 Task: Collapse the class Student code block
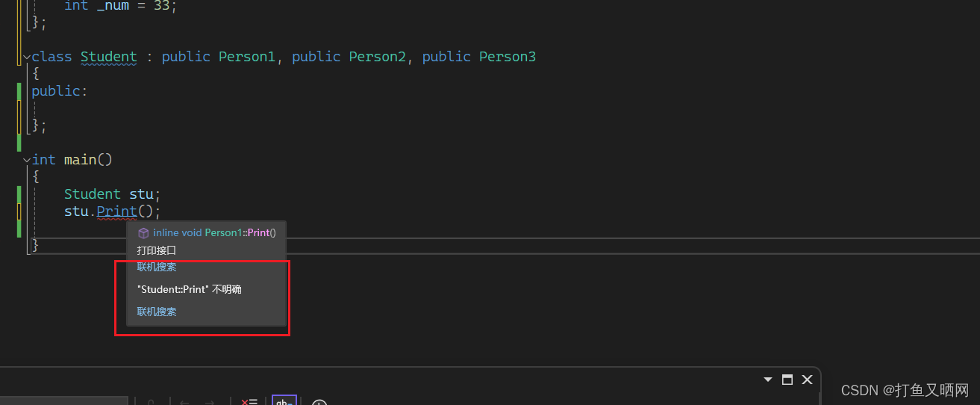[x=27, y=57]
